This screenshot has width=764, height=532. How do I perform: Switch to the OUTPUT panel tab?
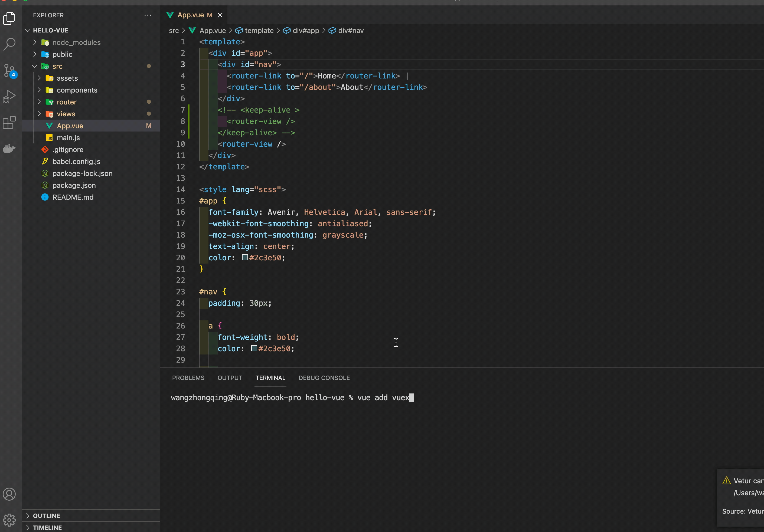(x=230, y=378)
